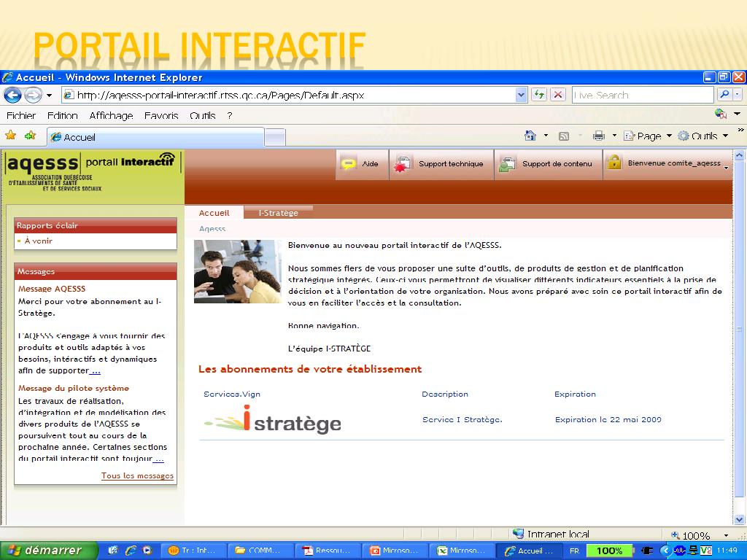
Task: Click the magnifier search button
Action: click(x=724, y=95)
